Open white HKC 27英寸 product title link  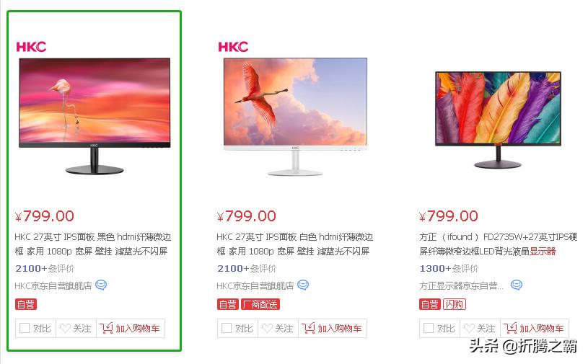pos(295,244)
